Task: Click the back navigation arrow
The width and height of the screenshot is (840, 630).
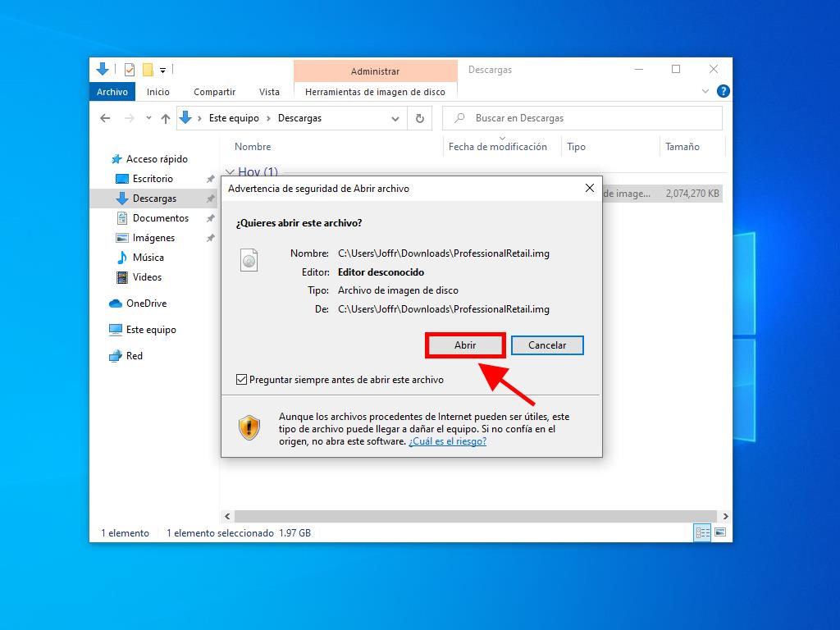Action: pos(105,118)
